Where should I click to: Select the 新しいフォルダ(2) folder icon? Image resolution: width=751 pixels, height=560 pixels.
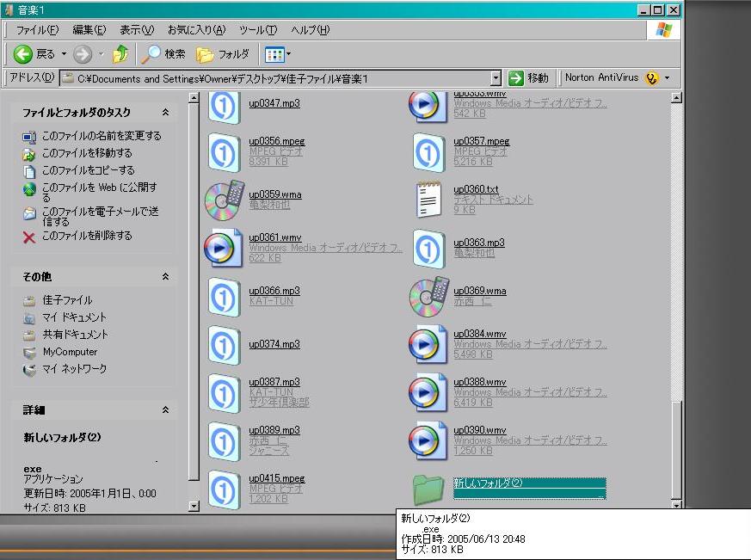coord(428,489)
